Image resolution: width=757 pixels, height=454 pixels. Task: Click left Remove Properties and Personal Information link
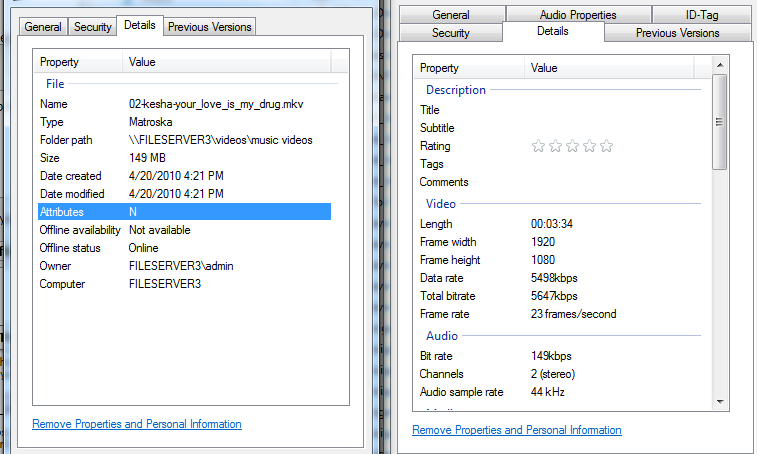click(137, 424)
